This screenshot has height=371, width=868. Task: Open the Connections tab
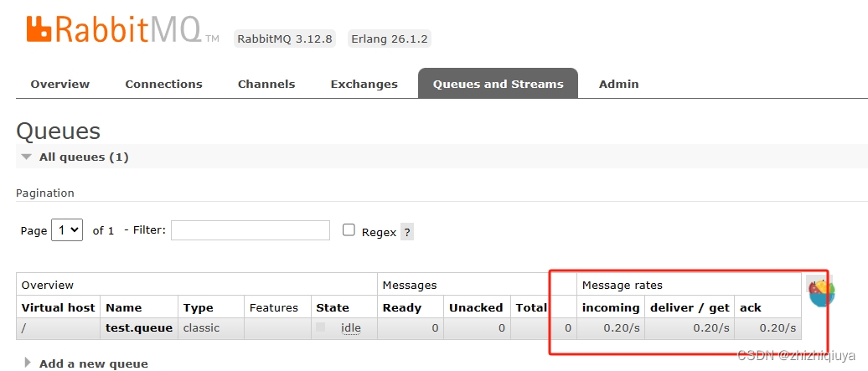click(164, 85)
